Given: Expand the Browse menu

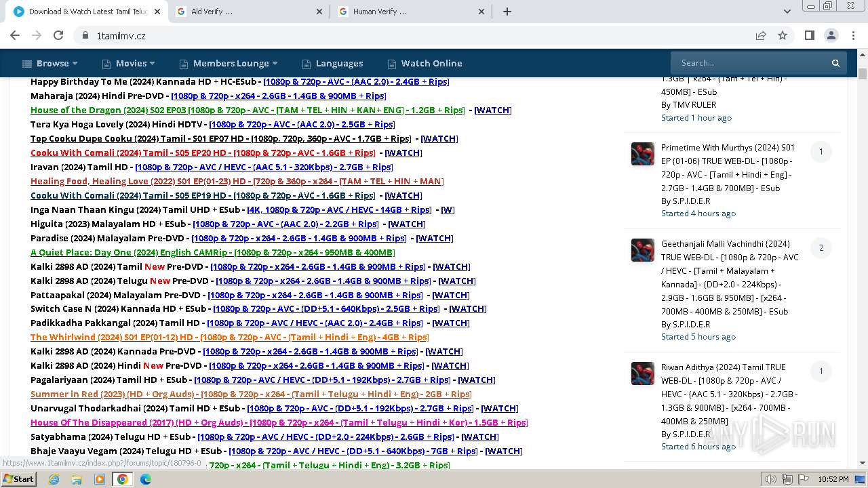Looking at the screenshot, I should [50, 63].
